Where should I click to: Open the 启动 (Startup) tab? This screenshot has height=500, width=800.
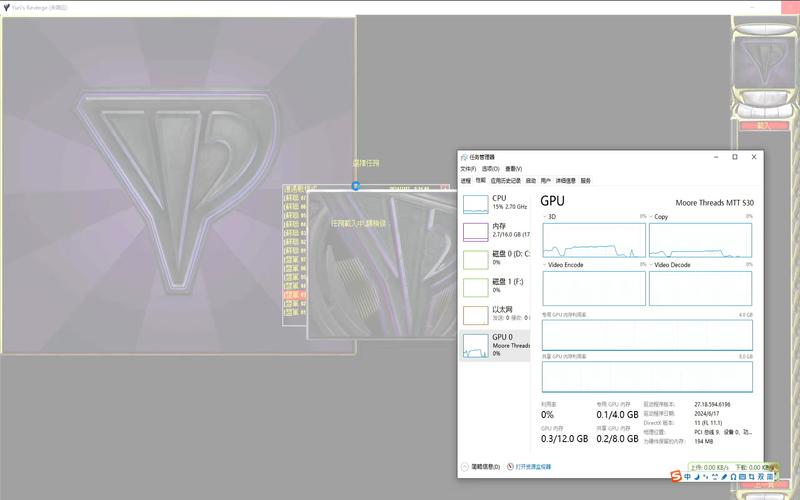coord(531,181)
